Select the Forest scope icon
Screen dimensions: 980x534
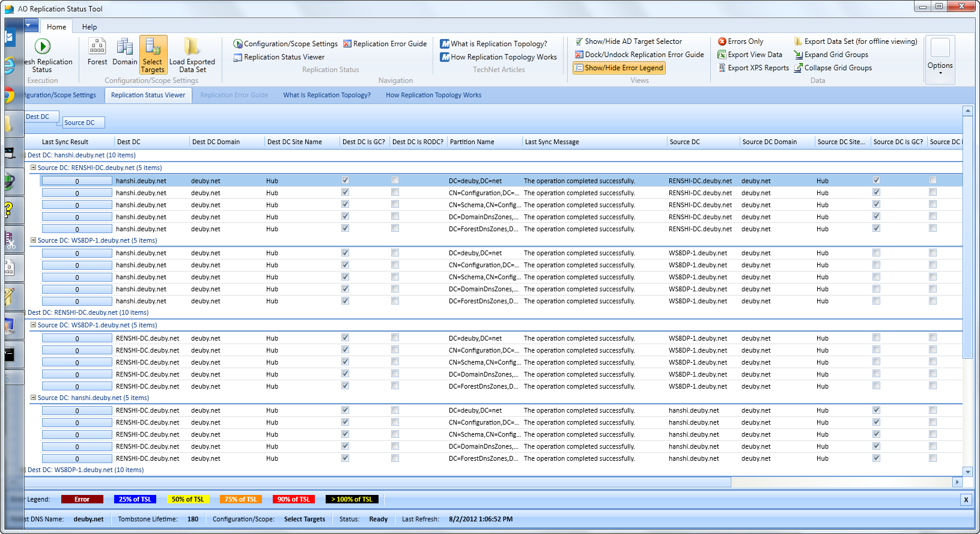click(97, 46)
